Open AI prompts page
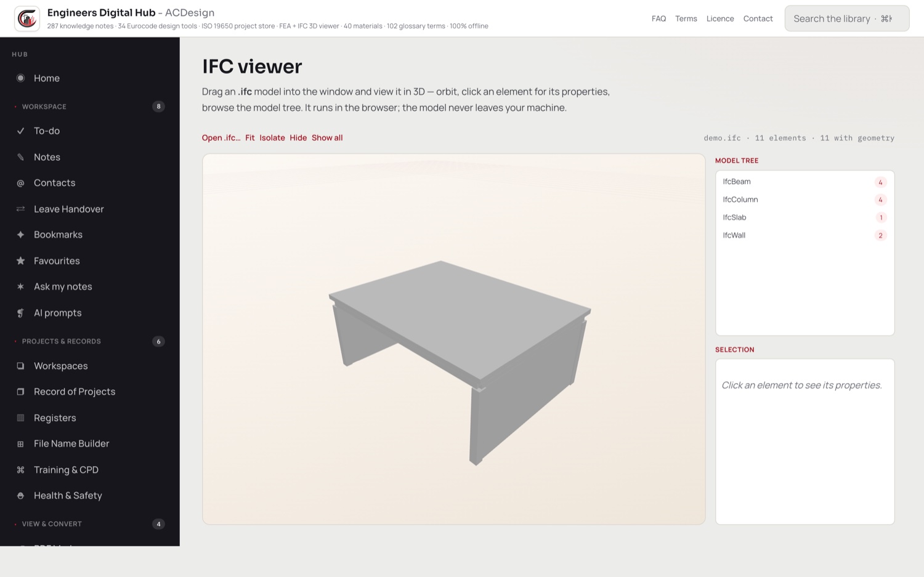The width and height of the screenshot is (924, 577). tap(90, 313)
